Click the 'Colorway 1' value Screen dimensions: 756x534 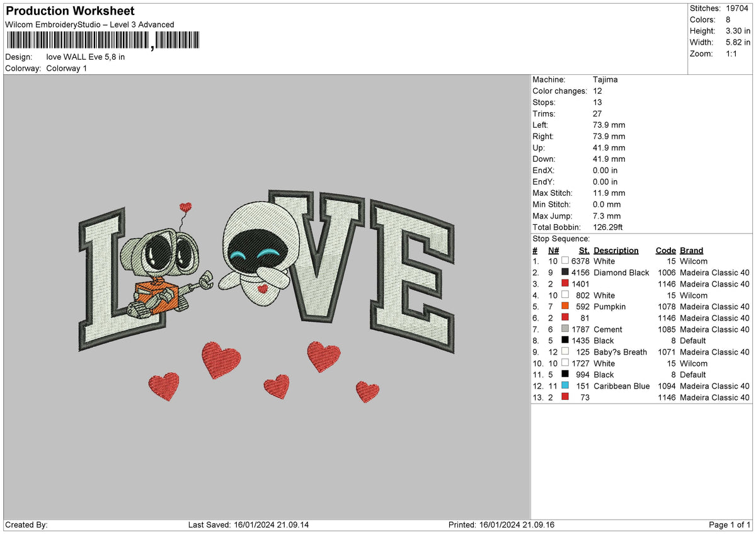[67, 68]
